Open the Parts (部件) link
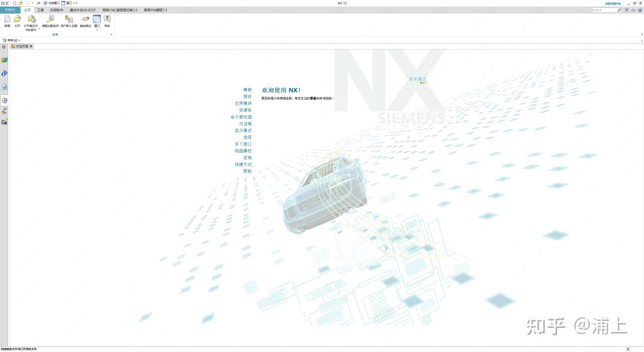 click(x=247, y=97)
